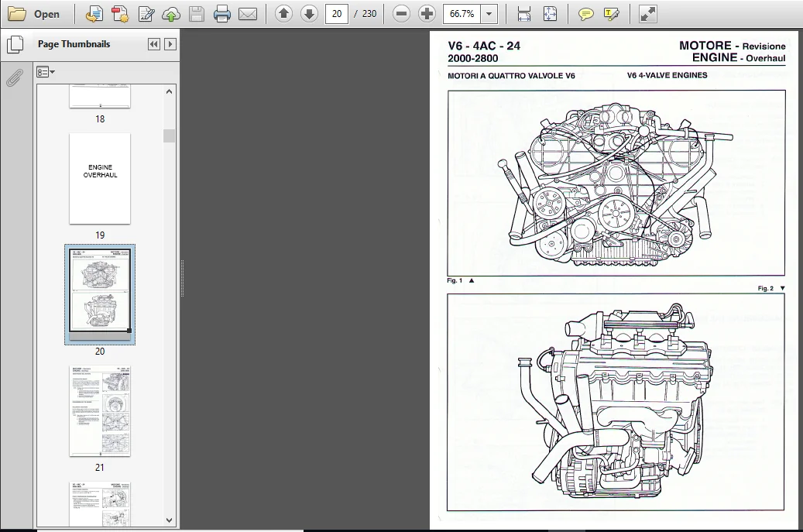Open the thumbnails options menu dropdown
Viewport: 803px width, 532px height.
click(x=46, y=72)
